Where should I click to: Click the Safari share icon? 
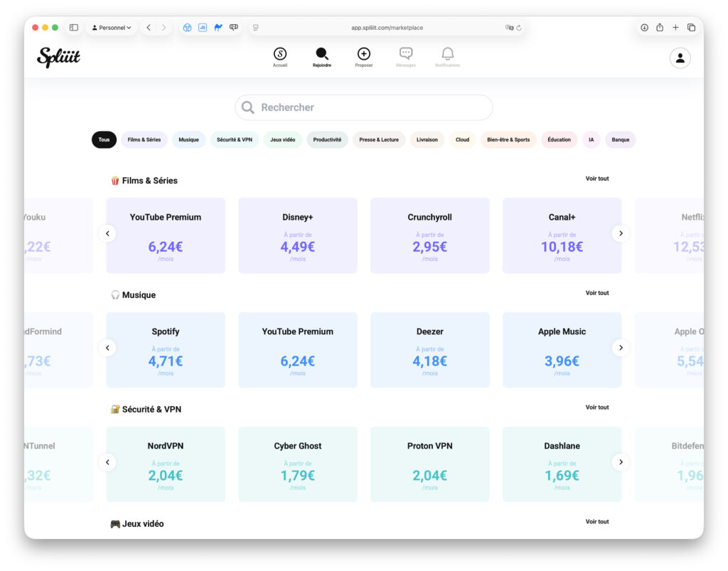pos(660,28)
